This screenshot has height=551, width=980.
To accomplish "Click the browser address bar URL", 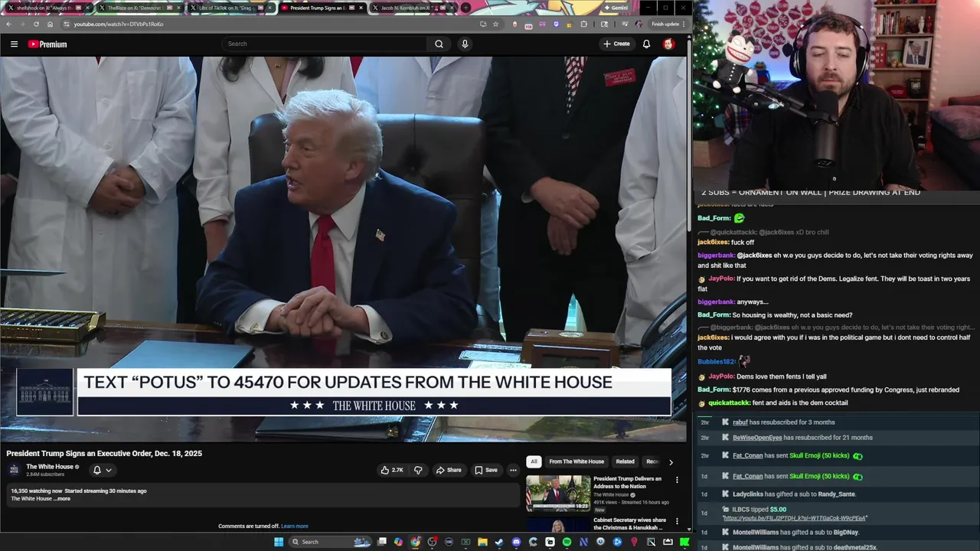I will (119, 24).
